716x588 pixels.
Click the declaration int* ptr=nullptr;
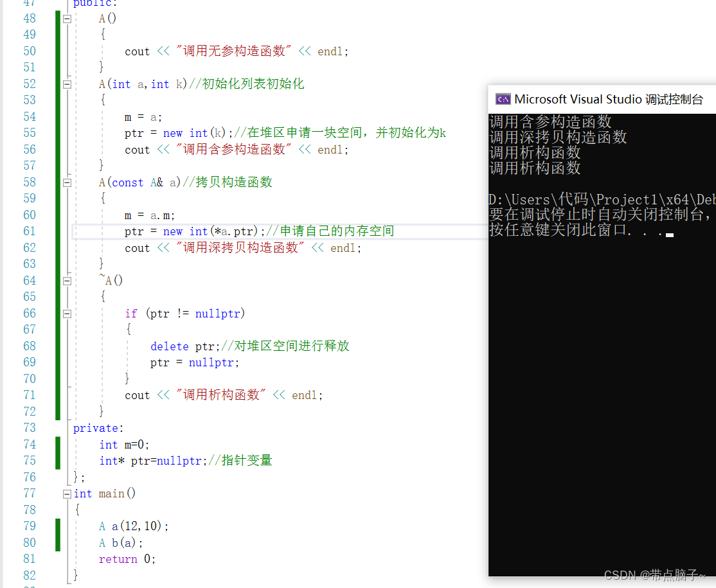[x=154, y=461]
